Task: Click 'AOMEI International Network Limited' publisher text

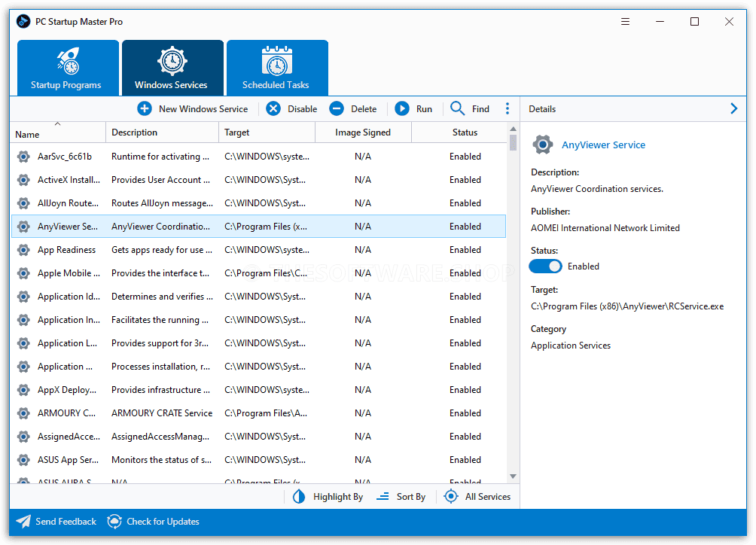Action: pyautogui.click(x=605, y=228)
